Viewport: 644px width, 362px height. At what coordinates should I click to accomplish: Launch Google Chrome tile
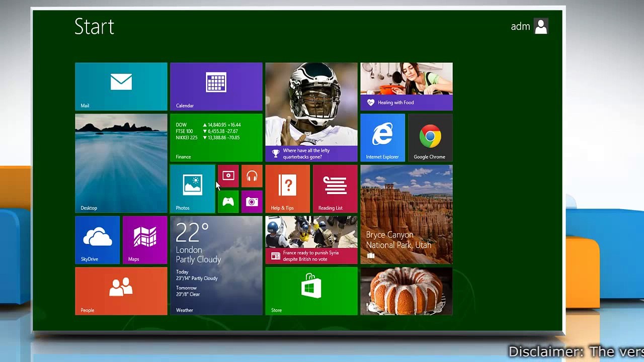[x=430, y=138]
